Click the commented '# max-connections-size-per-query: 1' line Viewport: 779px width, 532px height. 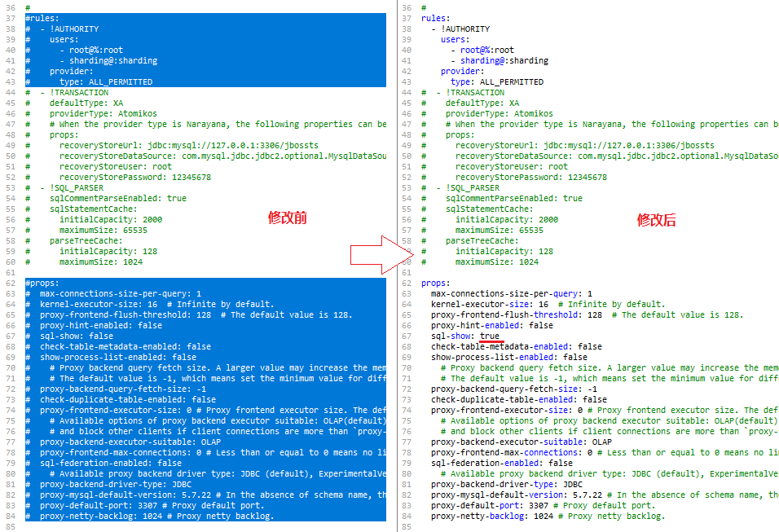point(113,294)
